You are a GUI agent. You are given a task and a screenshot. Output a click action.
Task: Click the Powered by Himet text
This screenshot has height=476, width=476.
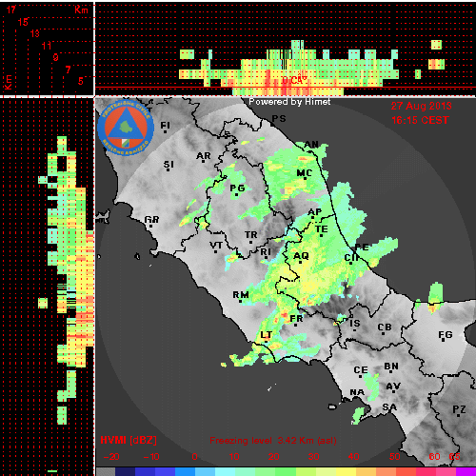pos(289,102)
